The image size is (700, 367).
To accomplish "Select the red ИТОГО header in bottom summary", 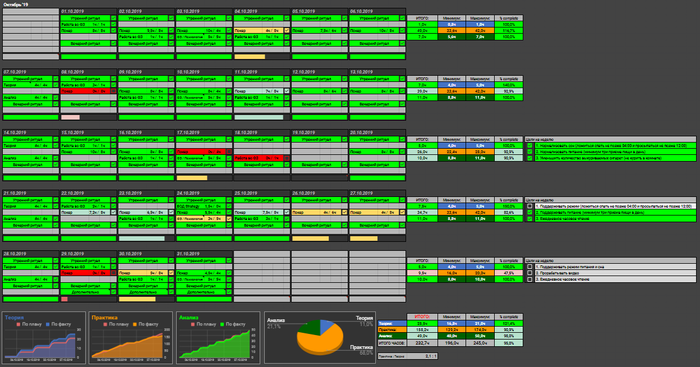I will tap(422, 317).
